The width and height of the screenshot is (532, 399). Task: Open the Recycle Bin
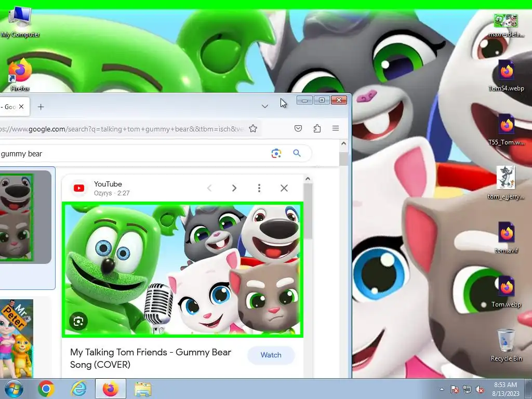tap(506, 345)
